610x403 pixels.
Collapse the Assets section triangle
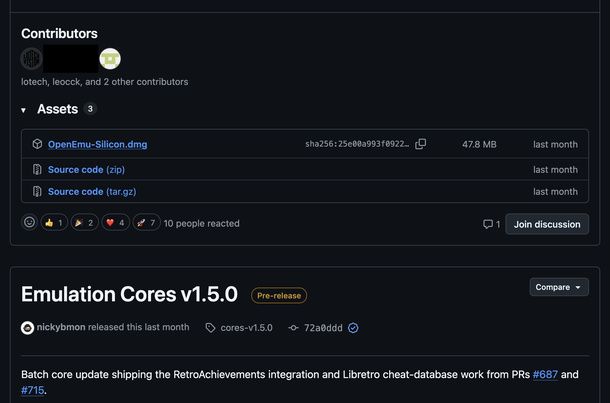[23, 110]
